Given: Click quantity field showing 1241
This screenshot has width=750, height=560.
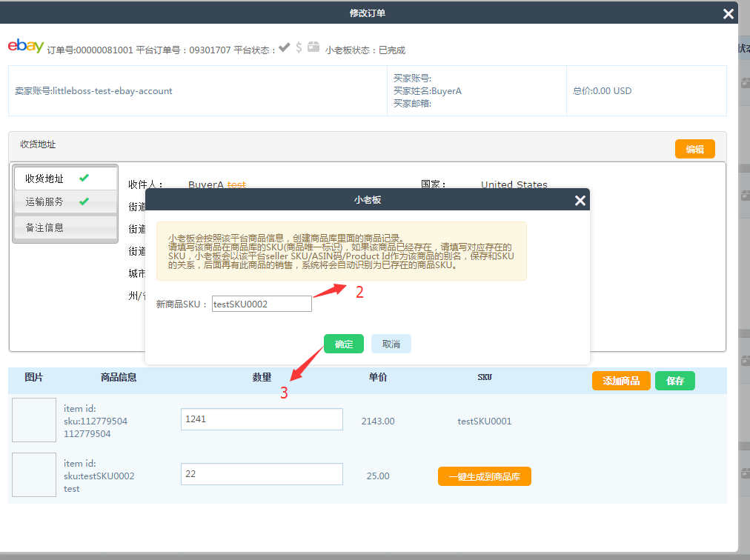Looking at the screenshot, I should click(262, 419).
